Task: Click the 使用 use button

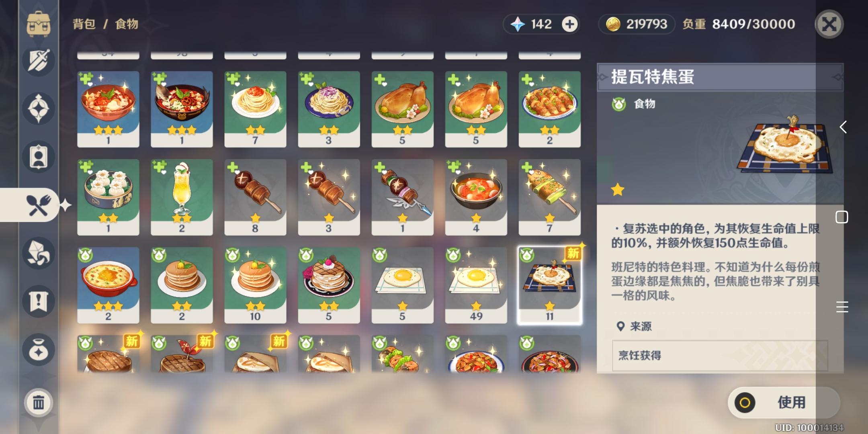Action: click(x=784, y=402)
